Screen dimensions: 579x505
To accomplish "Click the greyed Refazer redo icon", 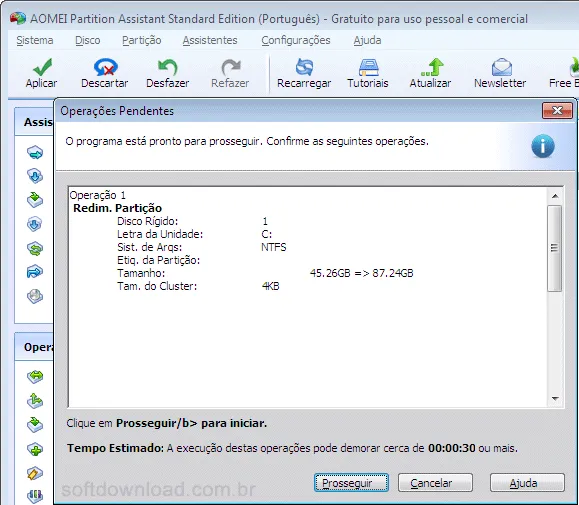I will click(231, 67).
